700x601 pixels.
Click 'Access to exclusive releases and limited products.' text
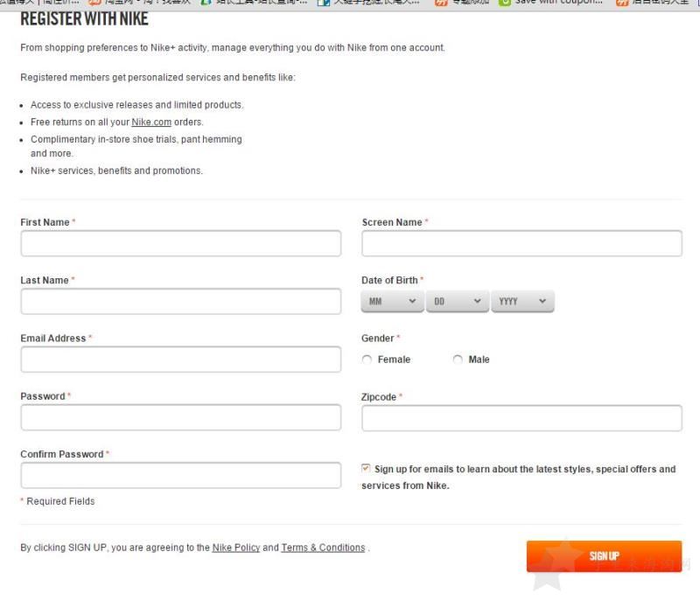(x=137, y=105)
